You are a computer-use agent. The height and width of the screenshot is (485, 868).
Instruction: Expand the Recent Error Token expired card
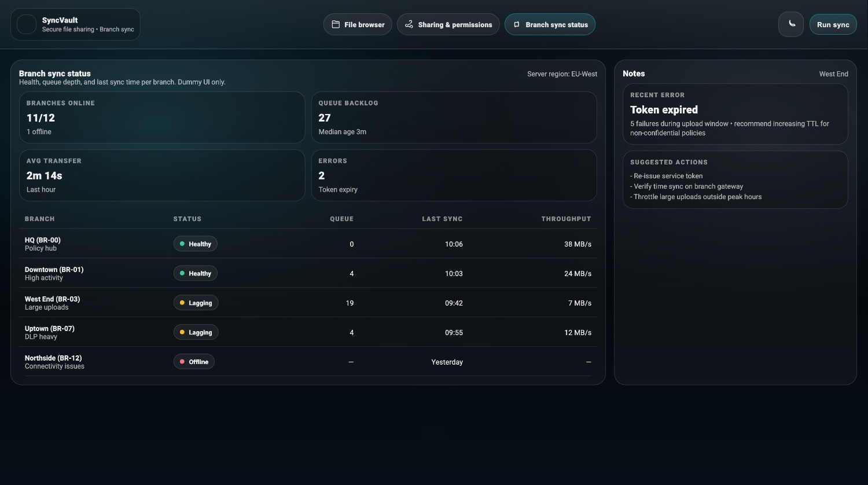point(735,113)
